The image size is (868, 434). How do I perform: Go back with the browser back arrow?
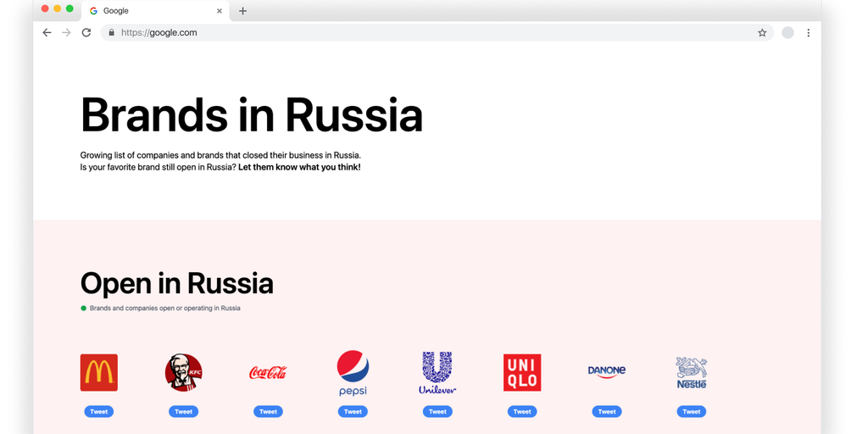click(47, 33)
